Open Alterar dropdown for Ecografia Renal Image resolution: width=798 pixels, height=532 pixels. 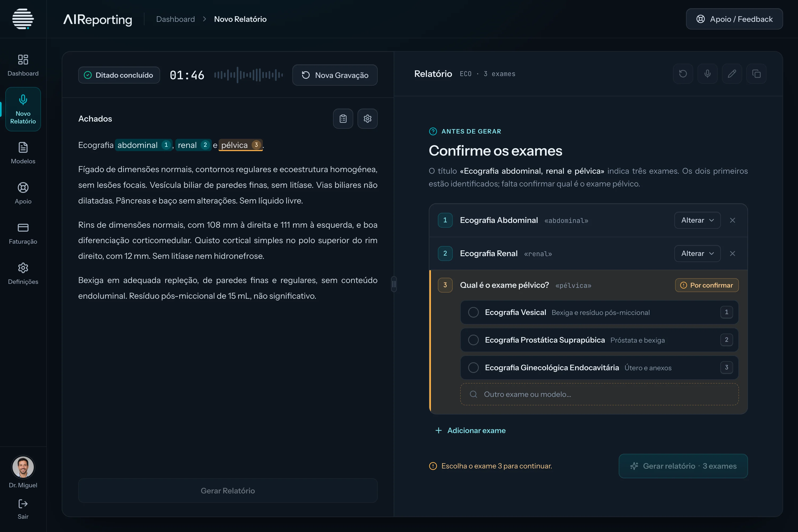(x=697, y=253)
